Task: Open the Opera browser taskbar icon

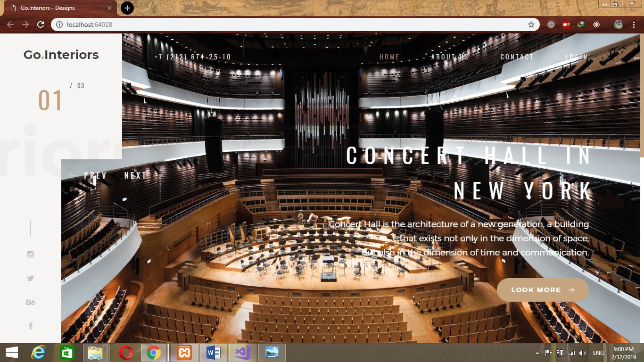Action: tap(125, 353)
